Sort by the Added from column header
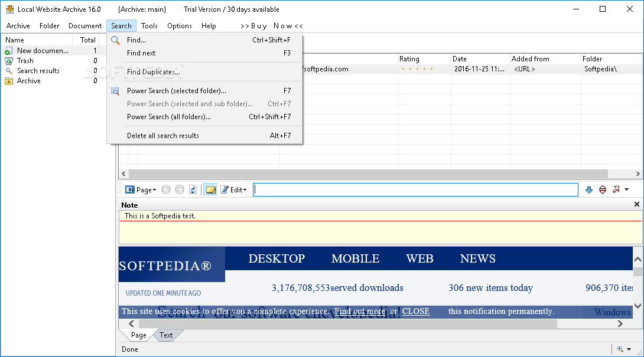The width and height of the screenshot is (644, 357). pos(545,59)
